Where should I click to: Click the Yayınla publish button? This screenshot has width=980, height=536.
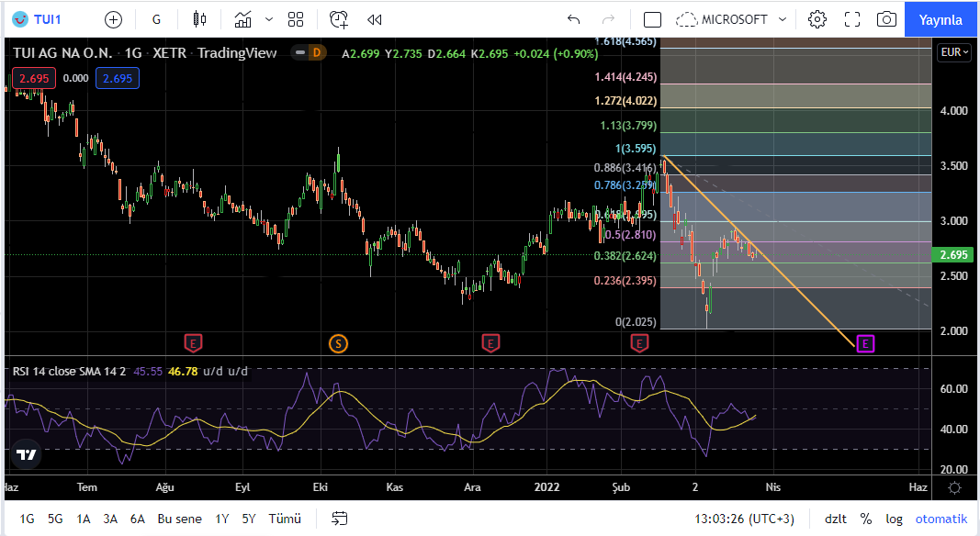point(941,19)
